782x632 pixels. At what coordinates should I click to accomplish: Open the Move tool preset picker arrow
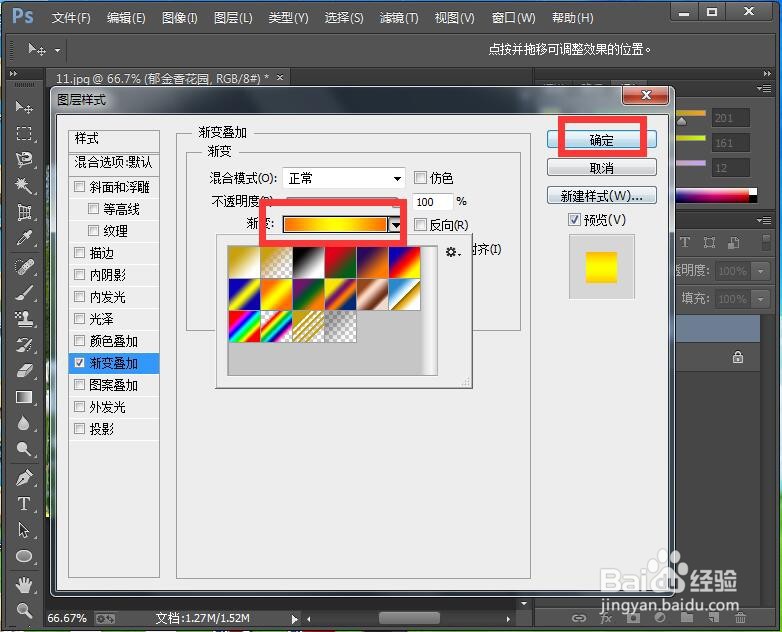click(x=57, y=50)
